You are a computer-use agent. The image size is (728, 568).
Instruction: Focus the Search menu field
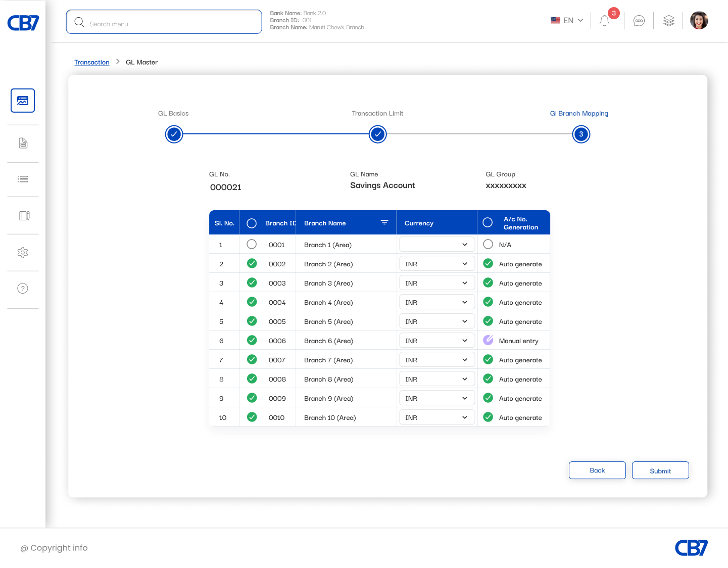tap(164, 22)
